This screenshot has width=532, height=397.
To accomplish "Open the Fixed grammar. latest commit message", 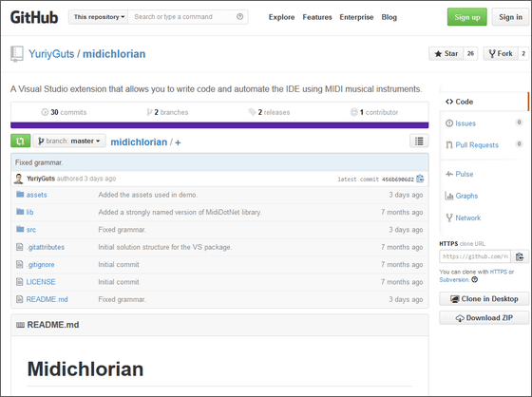I will coord(39,162).
